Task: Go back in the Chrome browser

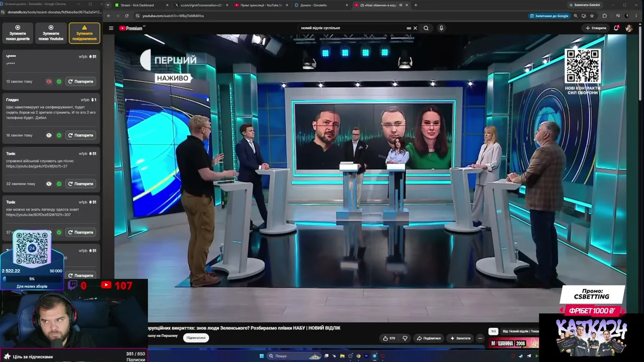Action: click(109, 16)
